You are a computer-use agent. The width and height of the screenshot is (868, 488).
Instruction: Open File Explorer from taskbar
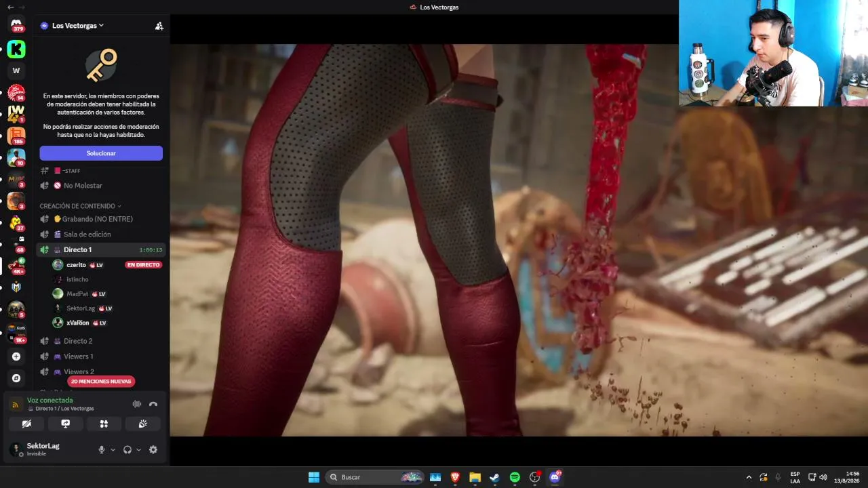tap(475, 477)
